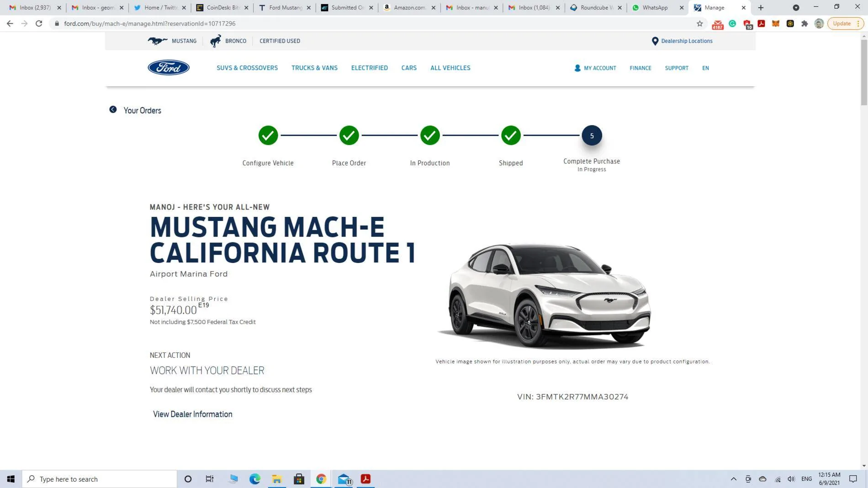Change language via EN selector
The image size is (868, 488).
click(x=705, y=68)
